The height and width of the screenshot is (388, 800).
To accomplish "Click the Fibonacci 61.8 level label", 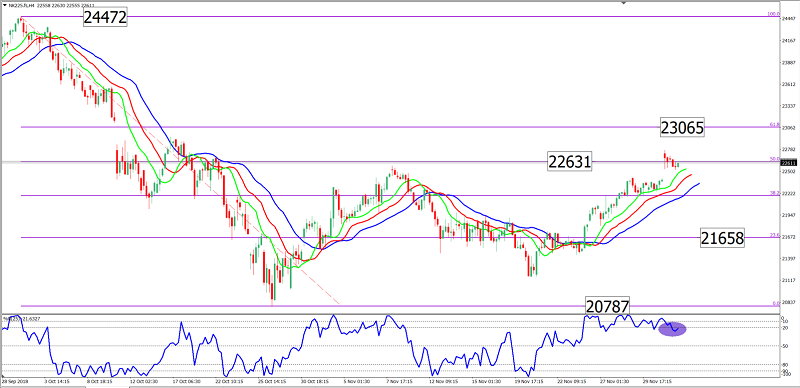I will point(774,125).
